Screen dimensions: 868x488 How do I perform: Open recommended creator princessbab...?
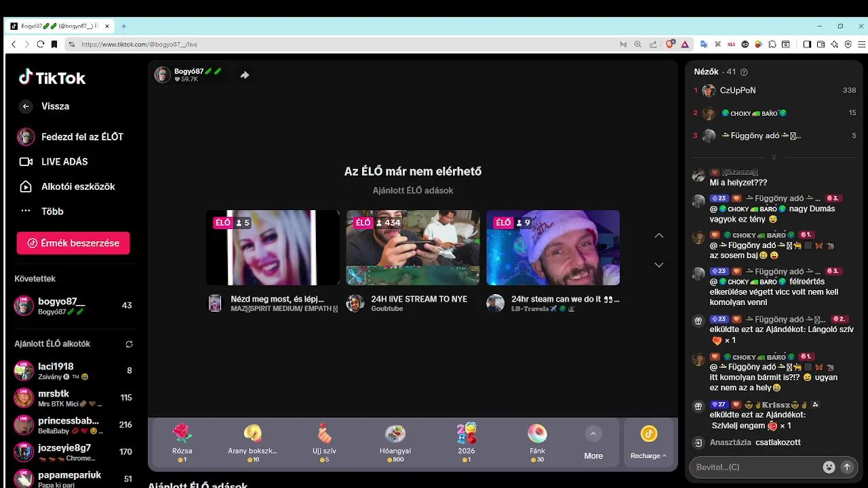tap(73, 425)
